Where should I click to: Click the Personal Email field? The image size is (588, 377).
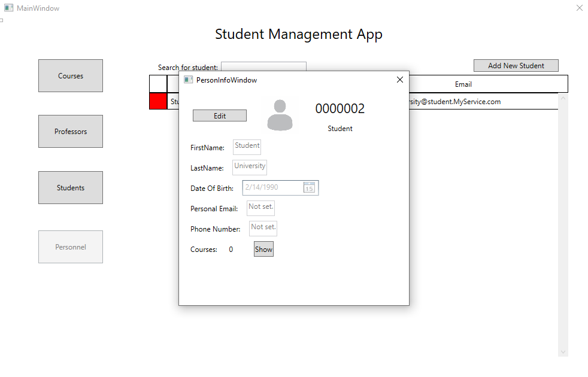pyautogui.click(x=260, y=208)
